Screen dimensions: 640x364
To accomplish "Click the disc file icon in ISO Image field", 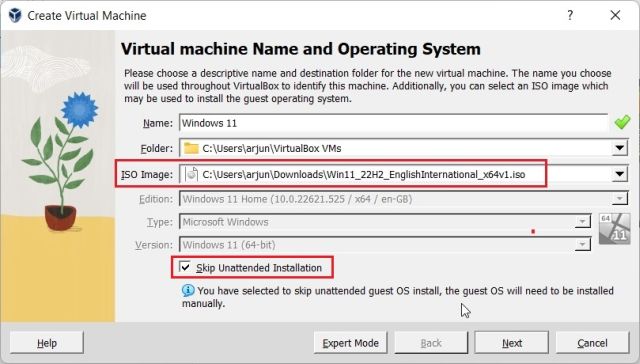I will click(x=192, y=174).
